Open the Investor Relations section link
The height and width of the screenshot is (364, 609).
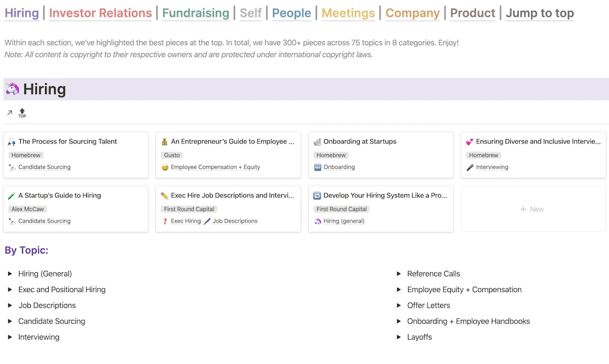tap(100, 12)
